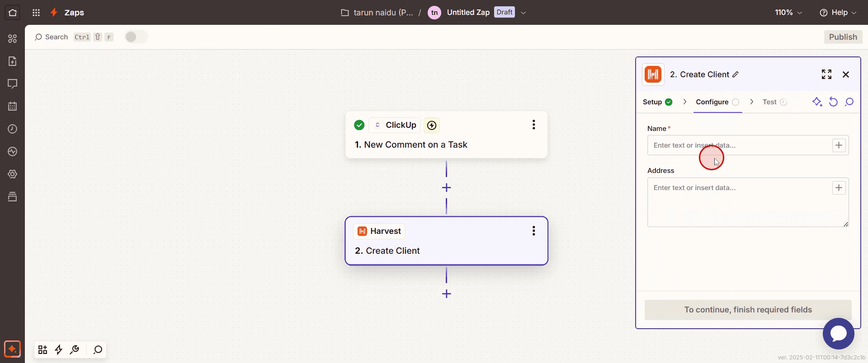
Task: Click the Untitled Zap title
Action: point(468,13)
